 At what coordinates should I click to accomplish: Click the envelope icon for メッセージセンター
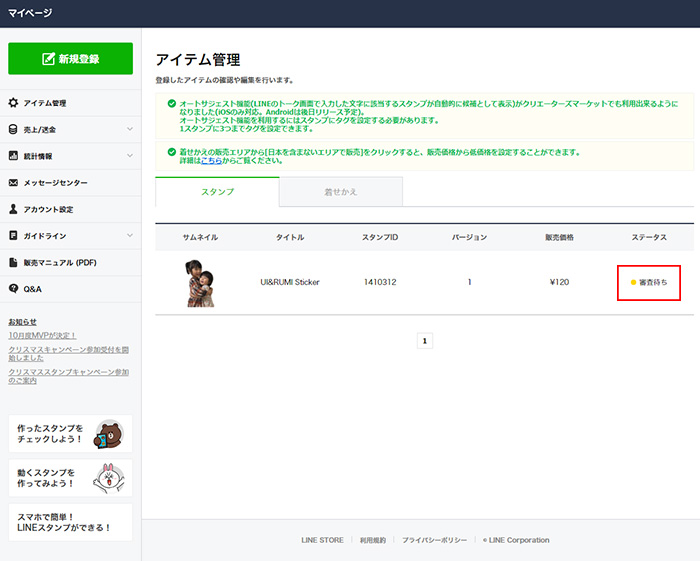point(13,183)
